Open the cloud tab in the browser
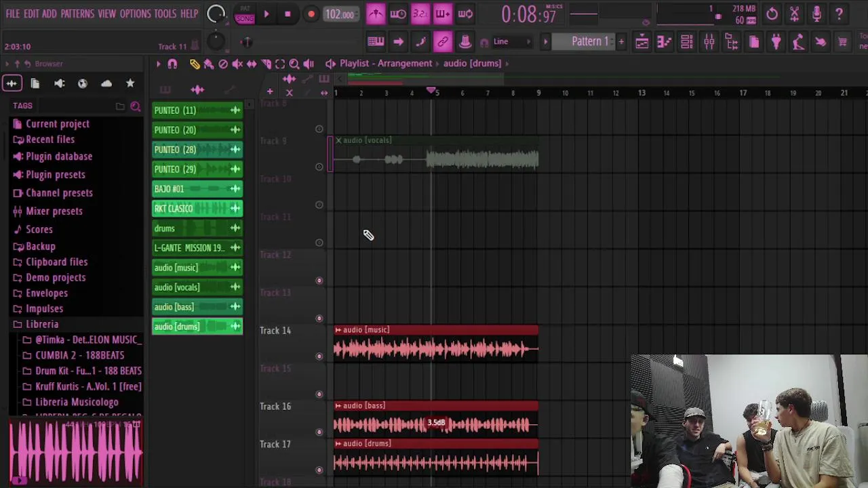This screenshot has width=868, height=488. point(106,83)
